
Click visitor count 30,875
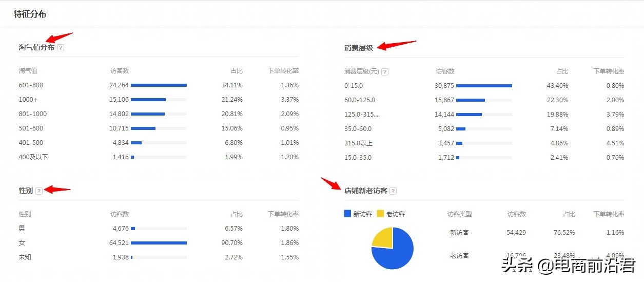(444, 86)
